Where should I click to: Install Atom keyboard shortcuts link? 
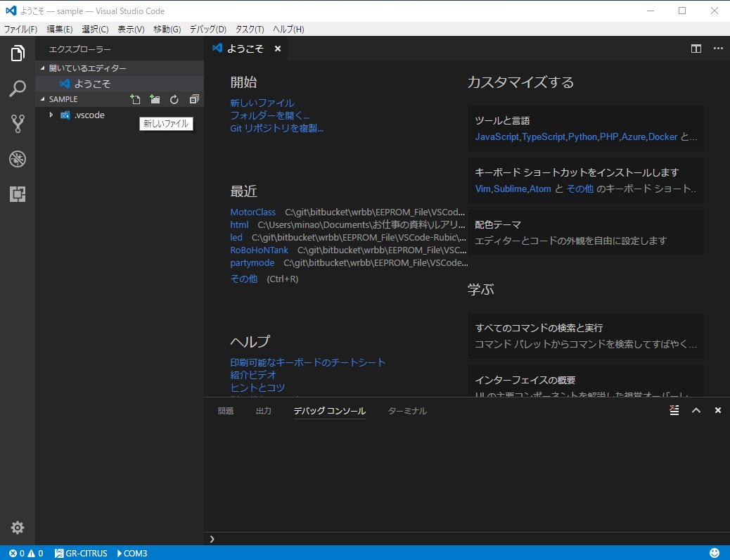click(x=540, y=189)
